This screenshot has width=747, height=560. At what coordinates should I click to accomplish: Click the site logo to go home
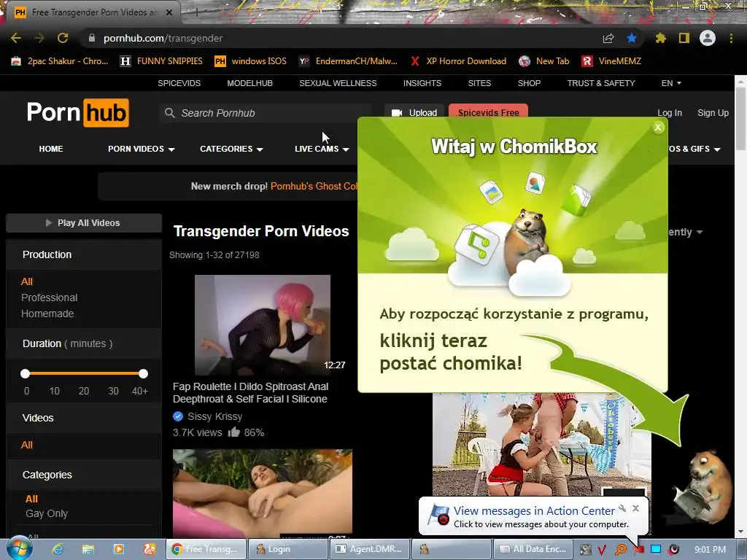coord(77,113)
